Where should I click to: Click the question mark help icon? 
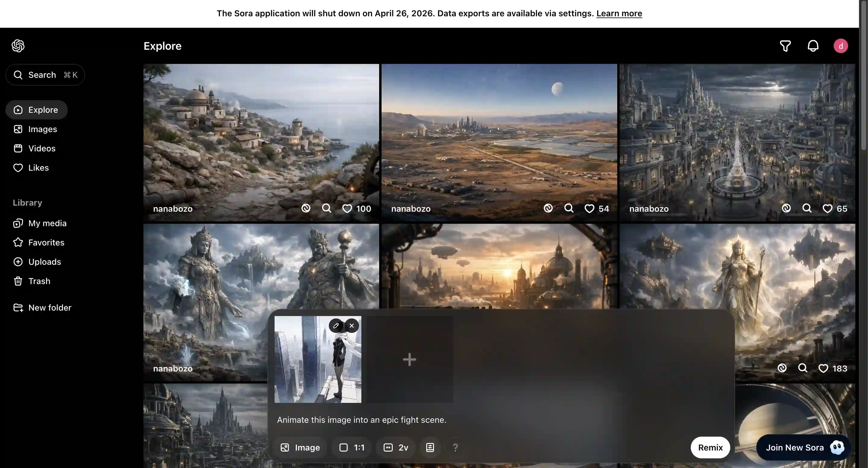pos(455,447)
